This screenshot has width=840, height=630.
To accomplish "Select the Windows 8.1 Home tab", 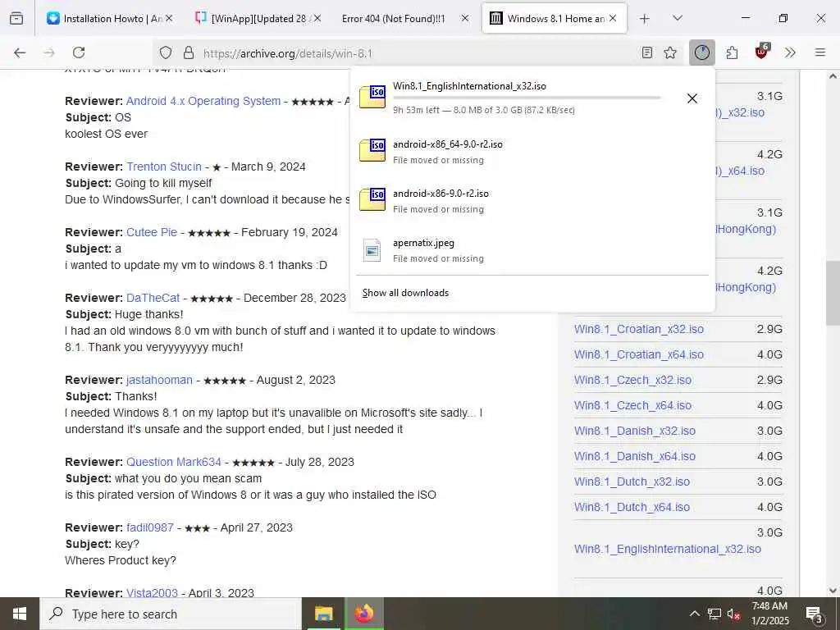I will [555, 18].
